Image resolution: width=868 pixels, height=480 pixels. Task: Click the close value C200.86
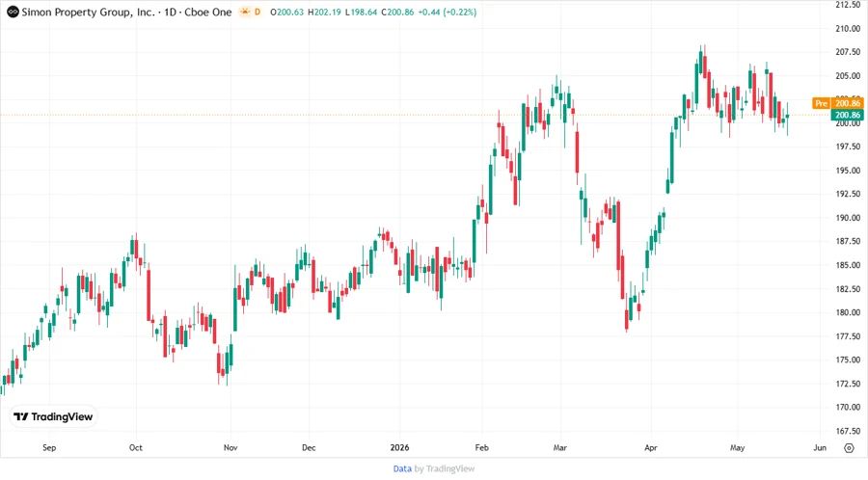pyautogui.click(x=397, y=12)
